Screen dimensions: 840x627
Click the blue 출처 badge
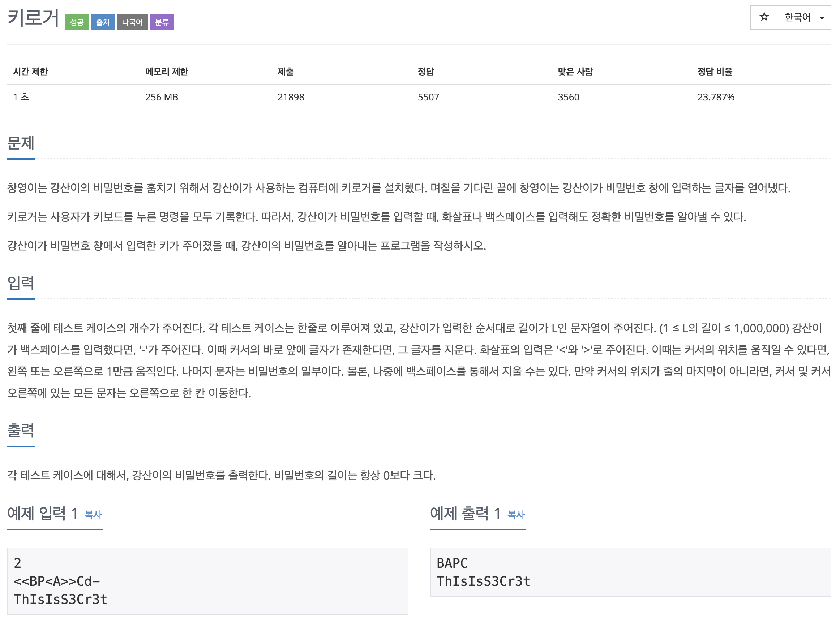pos(103,22)
